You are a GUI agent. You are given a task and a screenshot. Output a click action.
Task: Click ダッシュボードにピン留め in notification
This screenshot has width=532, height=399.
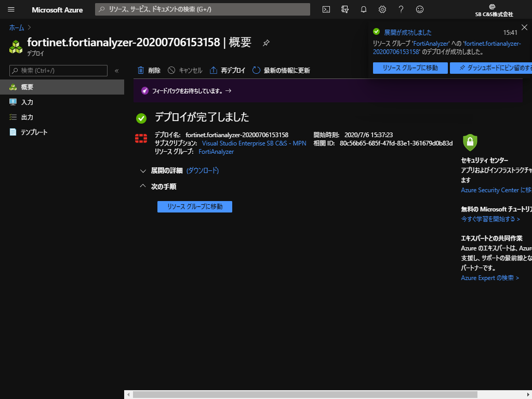coord(491,68)
